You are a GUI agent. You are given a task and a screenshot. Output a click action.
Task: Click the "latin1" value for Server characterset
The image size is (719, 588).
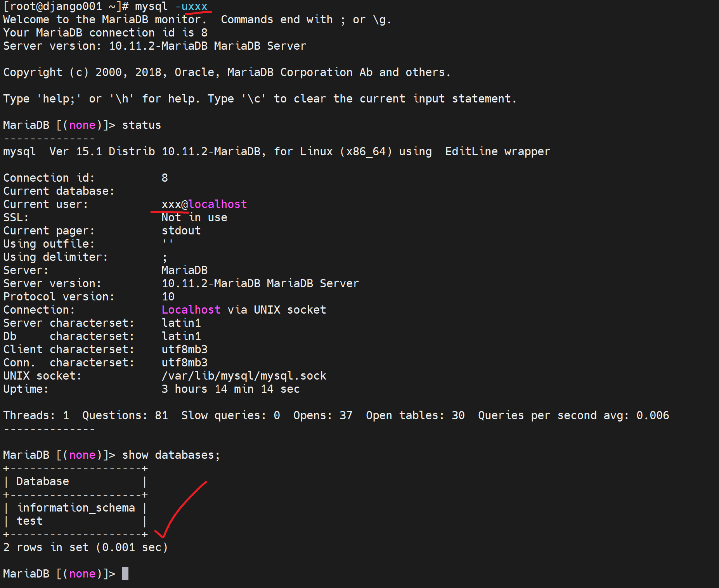point(181,323)
